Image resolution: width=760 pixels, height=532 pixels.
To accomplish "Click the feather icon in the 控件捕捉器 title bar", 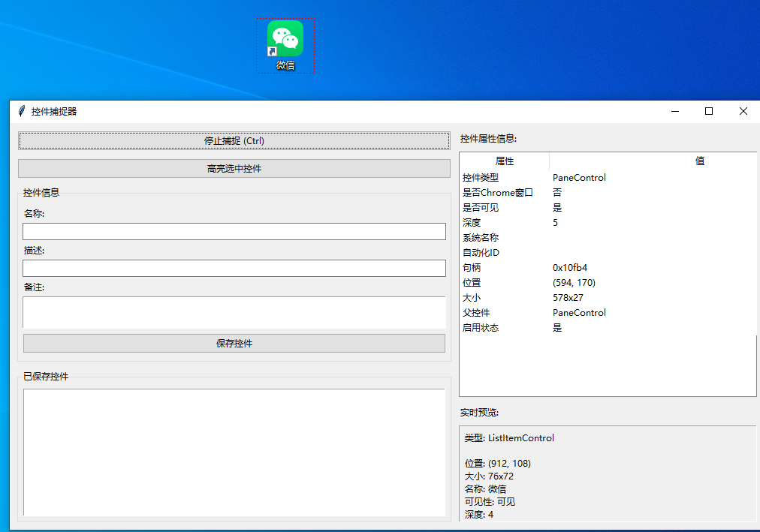I will 21,111.
